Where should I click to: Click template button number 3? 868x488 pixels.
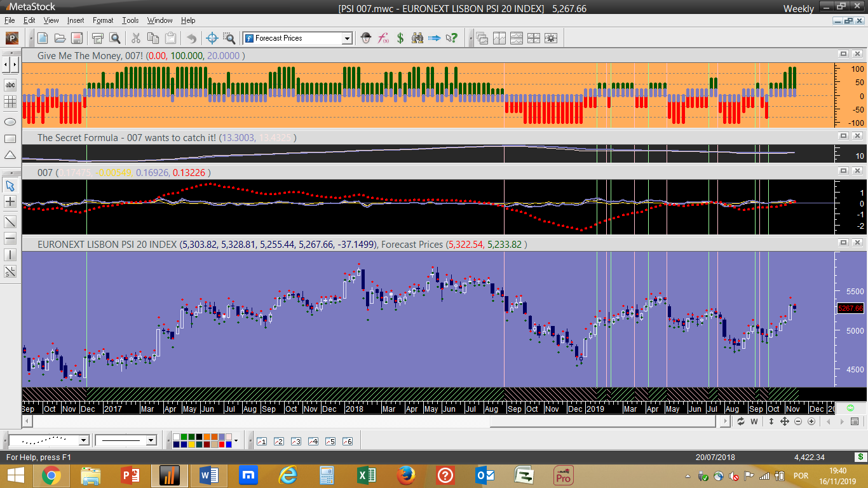coord(295,441)
